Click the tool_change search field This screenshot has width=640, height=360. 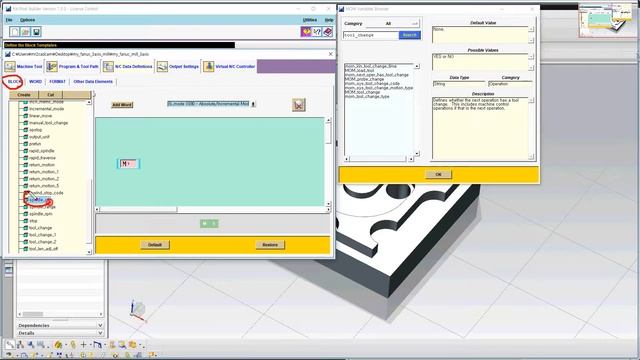pos(371,35)
